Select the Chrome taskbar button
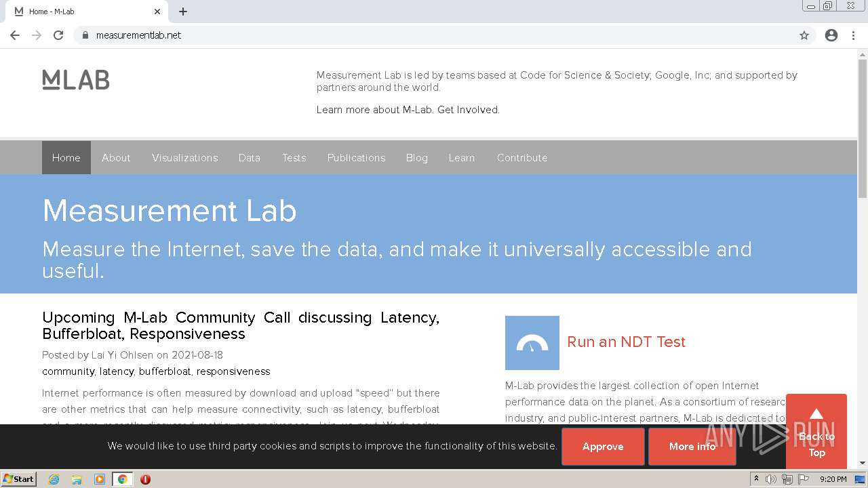The image size is (868, 488). point(123,479)
